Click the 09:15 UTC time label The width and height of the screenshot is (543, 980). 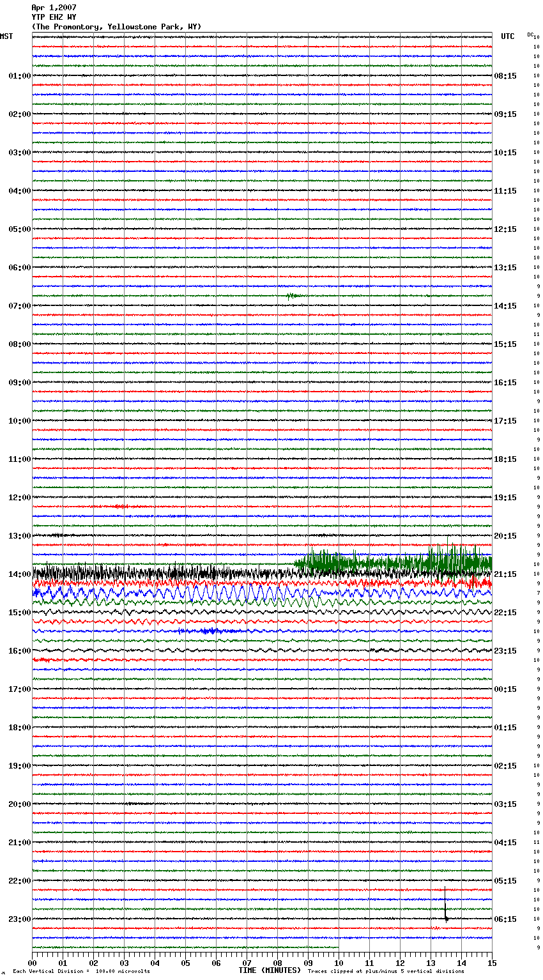(505, 114)
